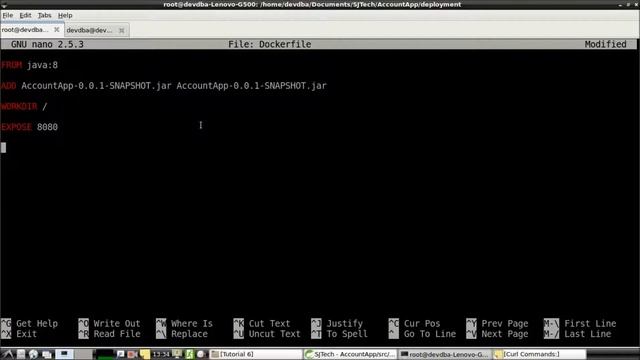Open the Edit menu

pyautogui.click(x=25, y=15)
